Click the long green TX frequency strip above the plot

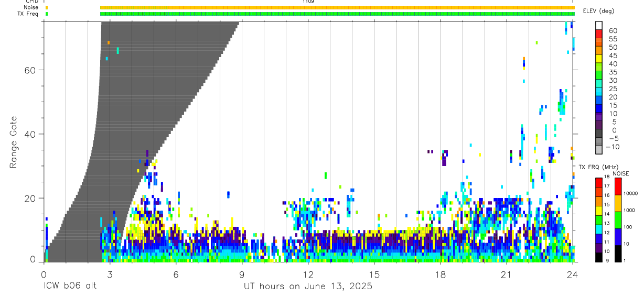click(x=337, y=14)
